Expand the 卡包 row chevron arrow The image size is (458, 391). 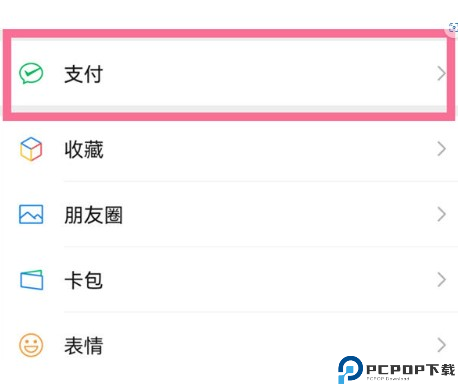point(441,280)
